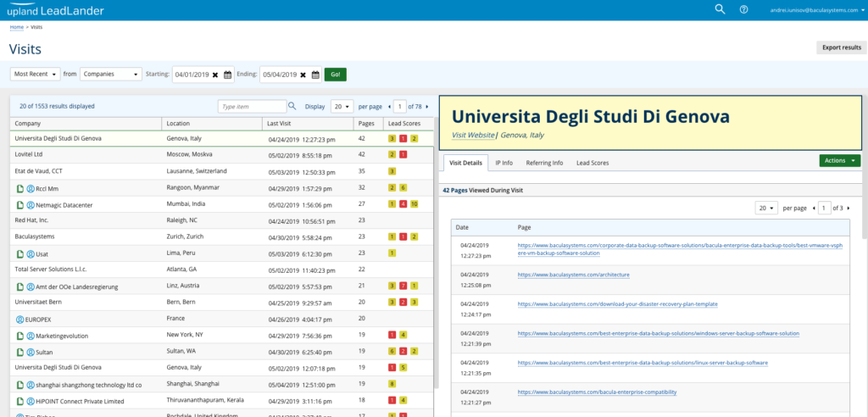Click the contact icon on Amt der OOe Landesregierung row
Image resolution: width=868 pixels, height=417 pixels.
(31, 286)
